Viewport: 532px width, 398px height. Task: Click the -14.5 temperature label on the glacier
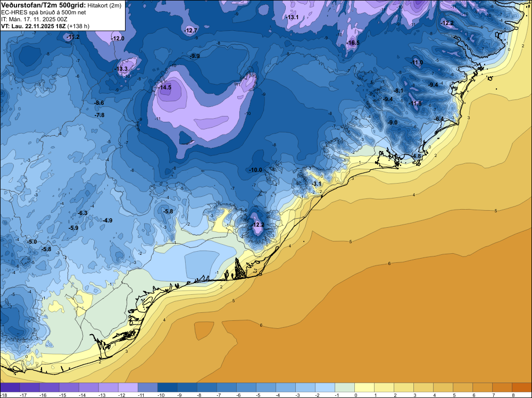tap(165, 87)
